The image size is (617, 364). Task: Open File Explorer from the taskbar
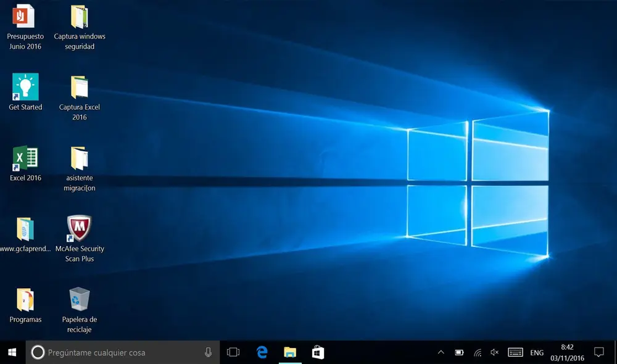pyautogui.click(x=290, y=352)
